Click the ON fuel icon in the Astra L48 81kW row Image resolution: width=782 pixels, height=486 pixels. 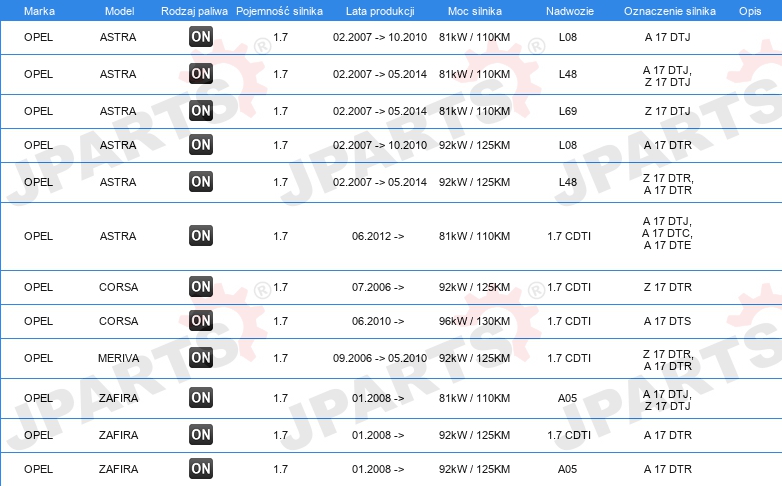(201, 73)
